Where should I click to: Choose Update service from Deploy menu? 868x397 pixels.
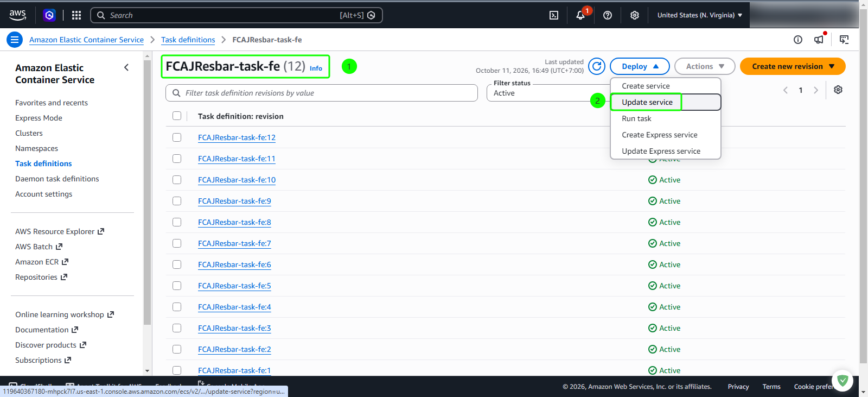coord(666,102)
